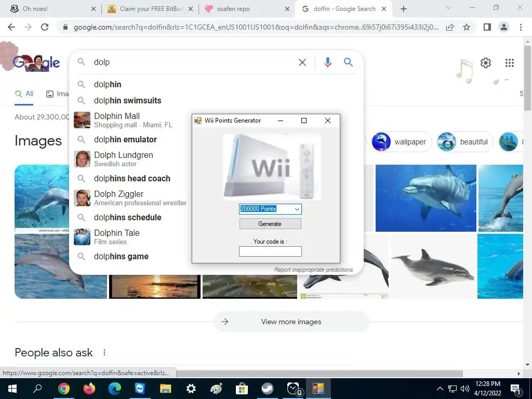
Task: Click the Windows Start button
Action: [x=12, y=389]
